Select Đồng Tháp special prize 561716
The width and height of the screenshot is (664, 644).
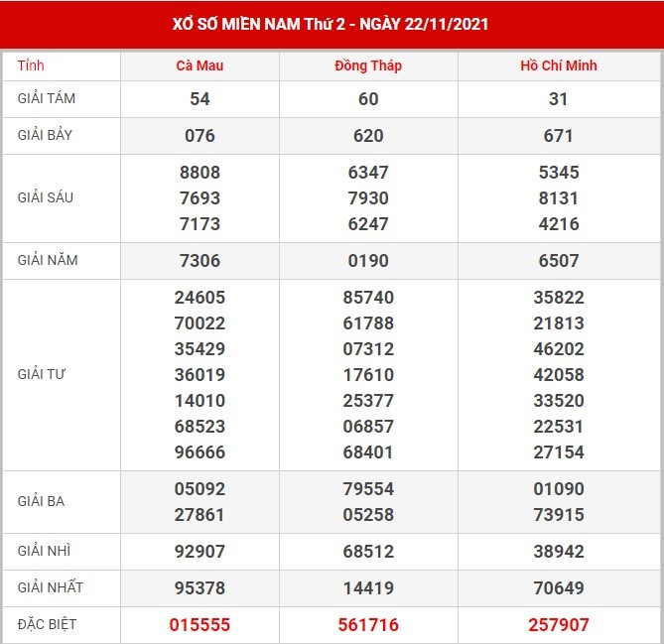[x=368, y=625]
